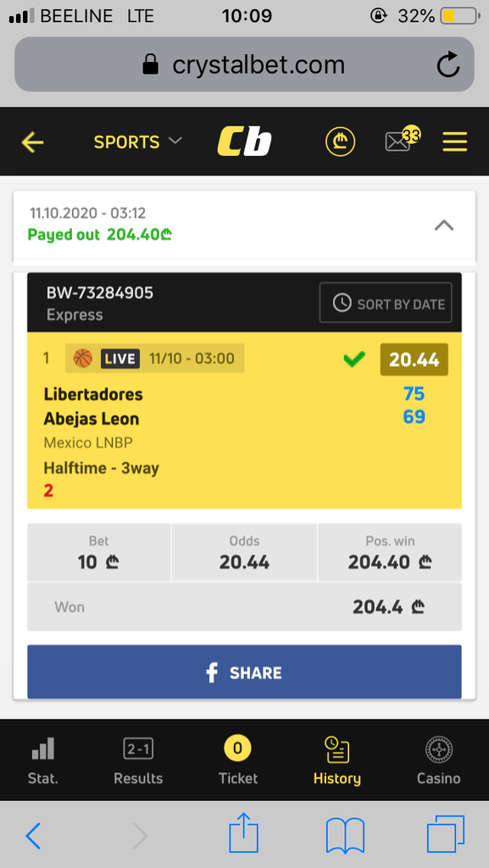The height and width of the screenshot is (868, 489).
Task: Open the Results tab
Action: coord(138,760)
